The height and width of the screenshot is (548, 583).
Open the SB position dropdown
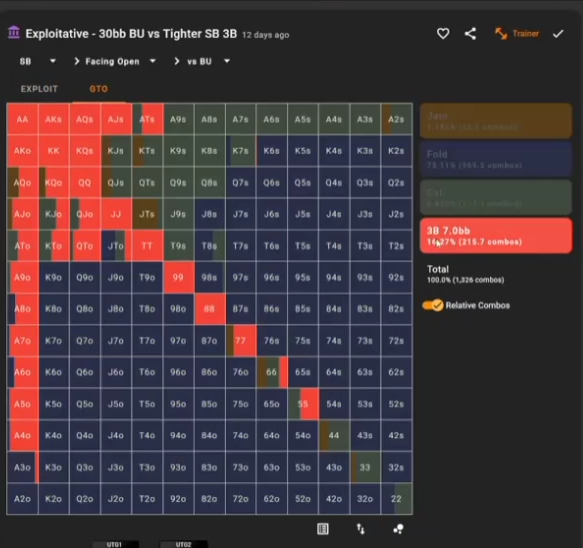(37, 61)
